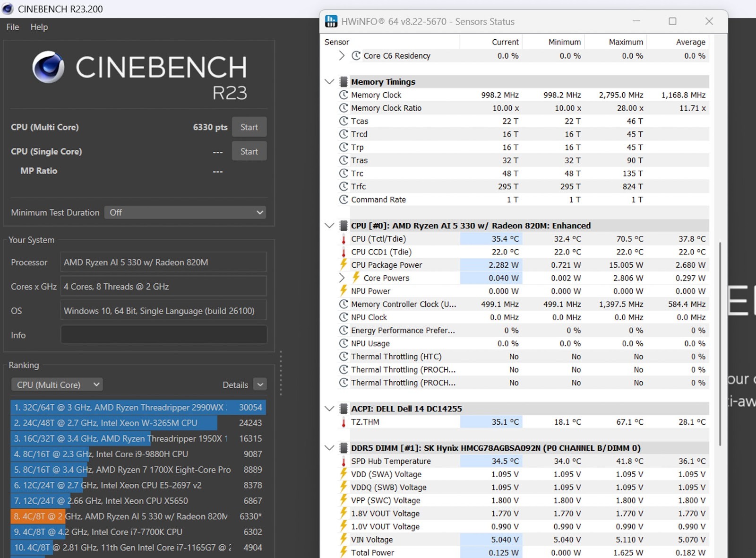Start the CPU (Multi Core) test

pos(249,127)
